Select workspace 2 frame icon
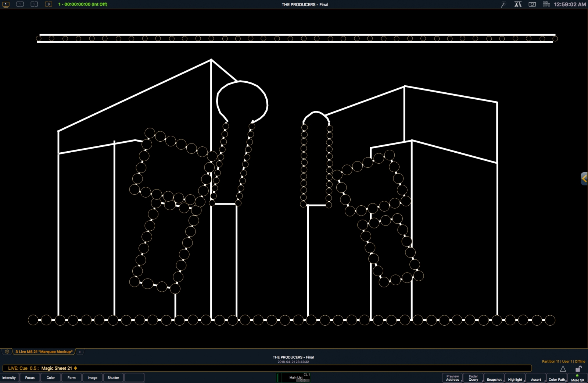This screenshot has width=588, height=383. pos(34,4)
